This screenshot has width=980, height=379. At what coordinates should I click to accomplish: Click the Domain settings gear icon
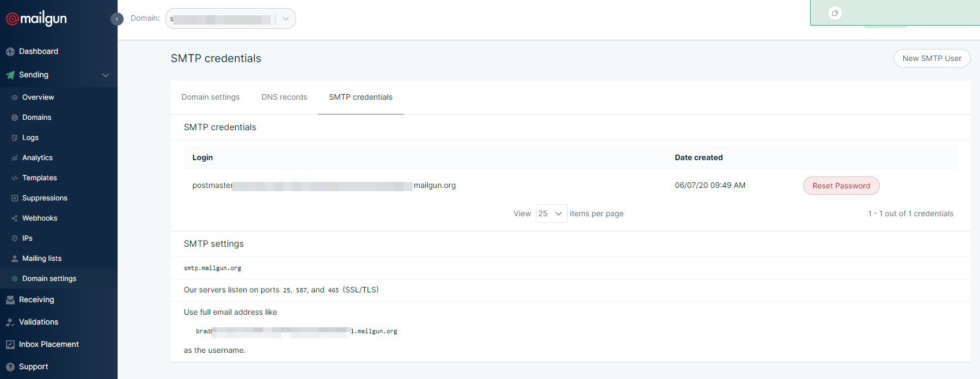click(15, 279)
